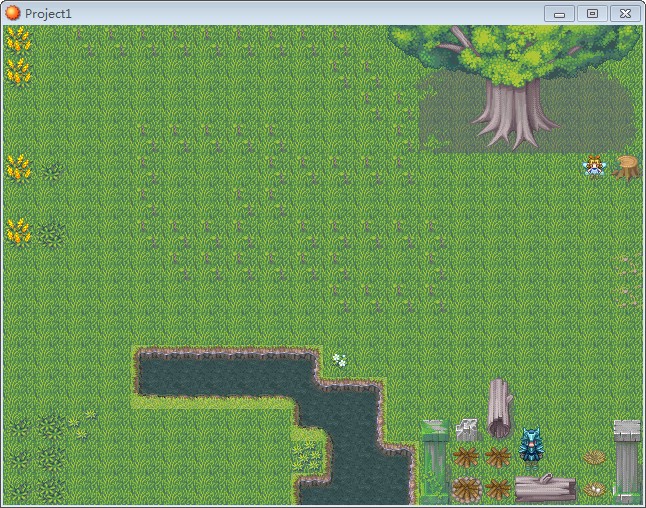Maximize the Project1 window
Screen dimensions: 646x508
click(x=592, y=14)
